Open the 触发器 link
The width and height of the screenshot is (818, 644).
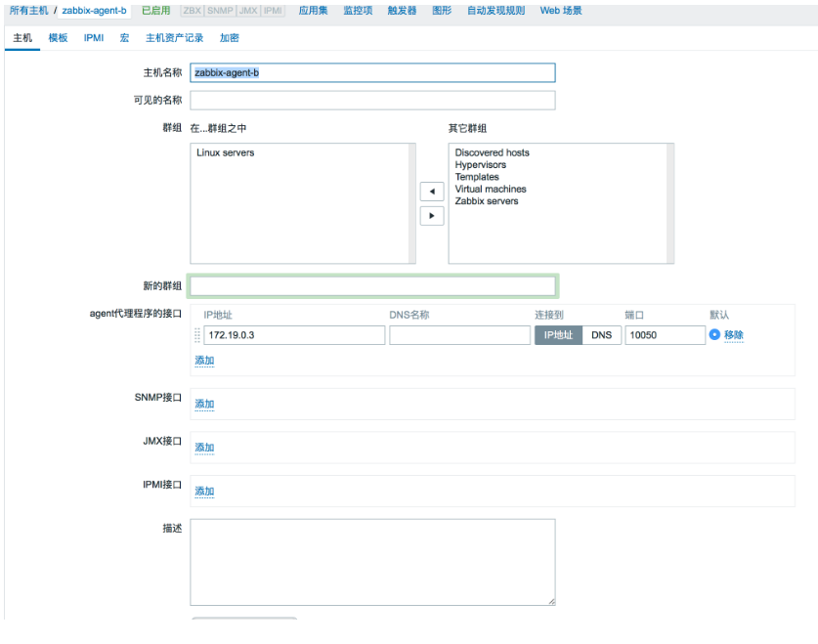[x=402, y=11]
